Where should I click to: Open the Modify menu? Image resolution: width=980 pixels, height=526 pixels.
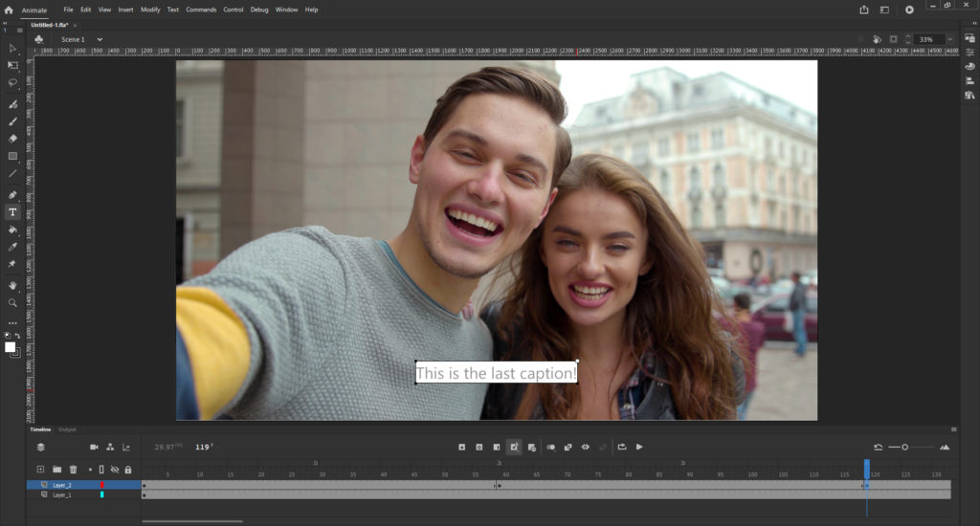click(x=150, y=10)
